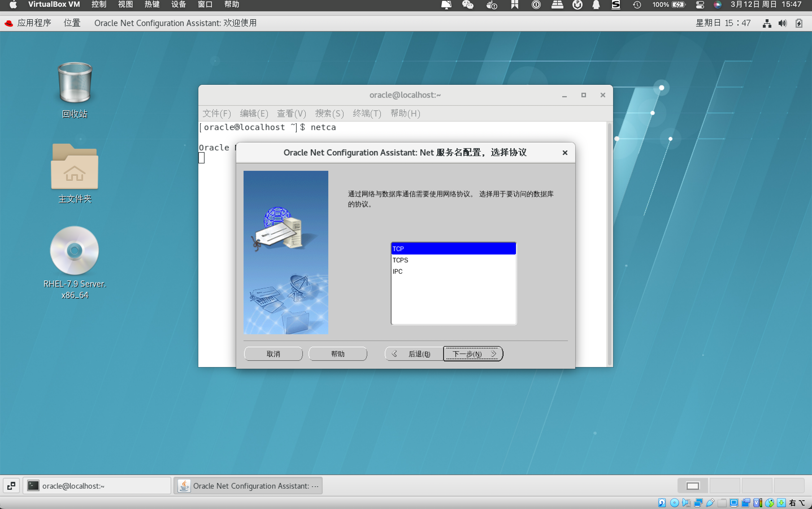Viewport: 812px width, 509px height.
Task: Close the Net Configuration Assistant dialog
Action: [x=565, y=153]
